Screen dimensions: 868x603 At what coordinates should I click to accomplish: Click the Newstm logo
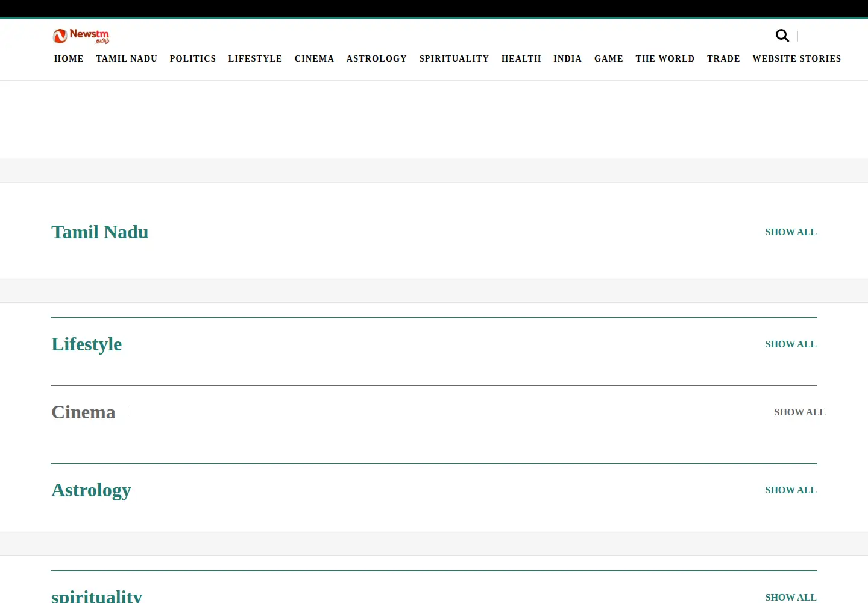coord(81,36)
